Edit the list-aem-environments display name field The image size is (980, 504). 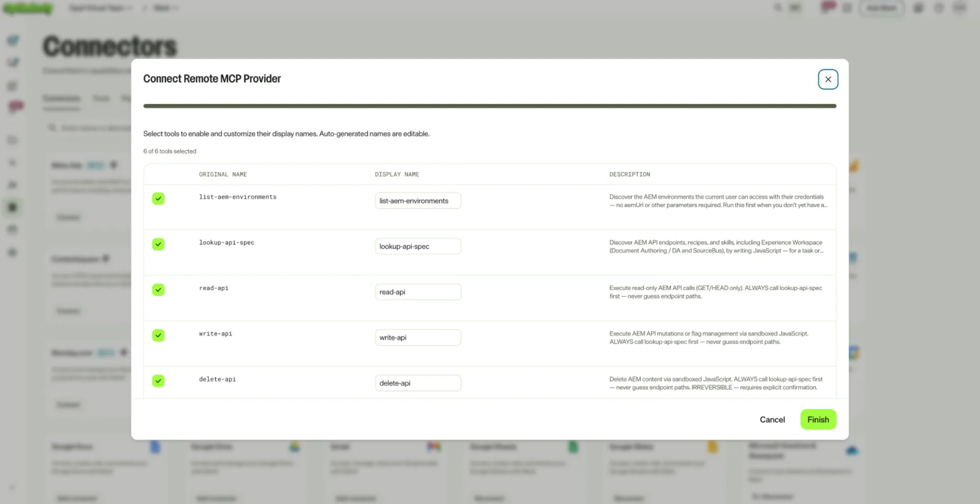pos(418,201)
